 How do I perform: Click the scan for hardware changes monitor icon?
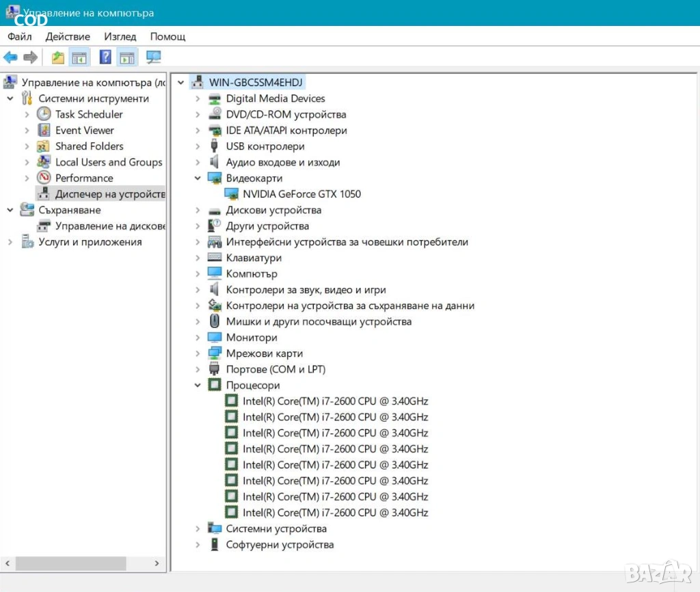[154, 57]
